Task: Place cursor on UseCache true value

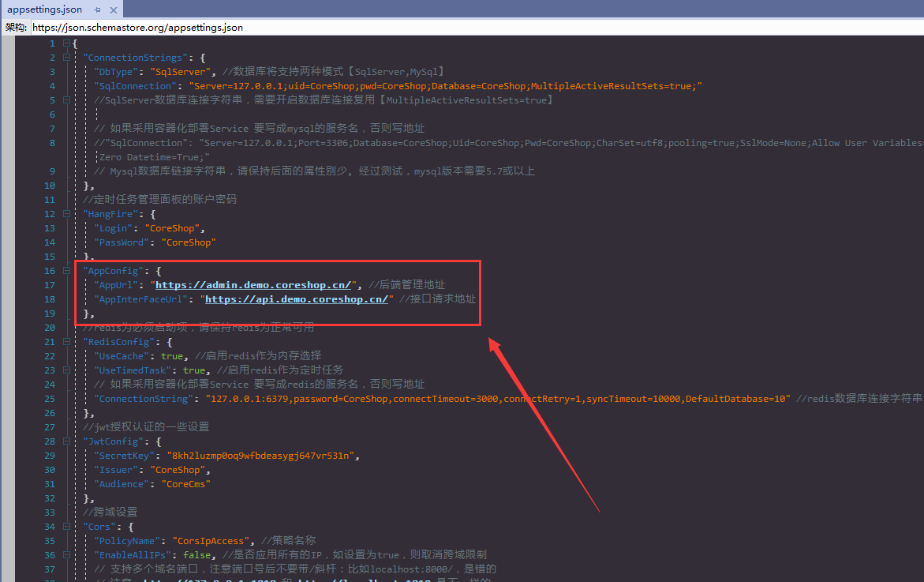Action: pos(171,356)
